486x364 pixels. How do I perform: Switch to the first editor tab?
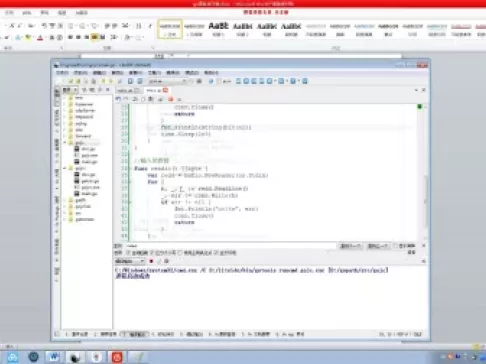pos(128,90)
